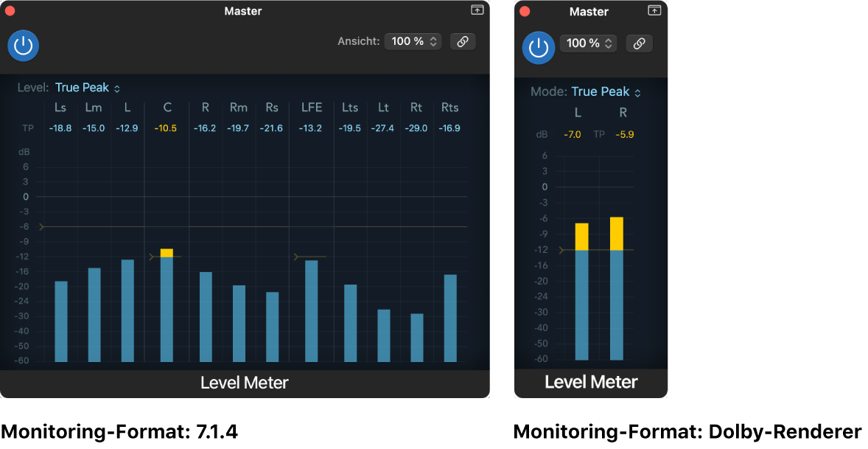This screenshot has width=868, height=449.
Task: Click the 100 % size control on the Dolby window
Action: coord(588,43)
